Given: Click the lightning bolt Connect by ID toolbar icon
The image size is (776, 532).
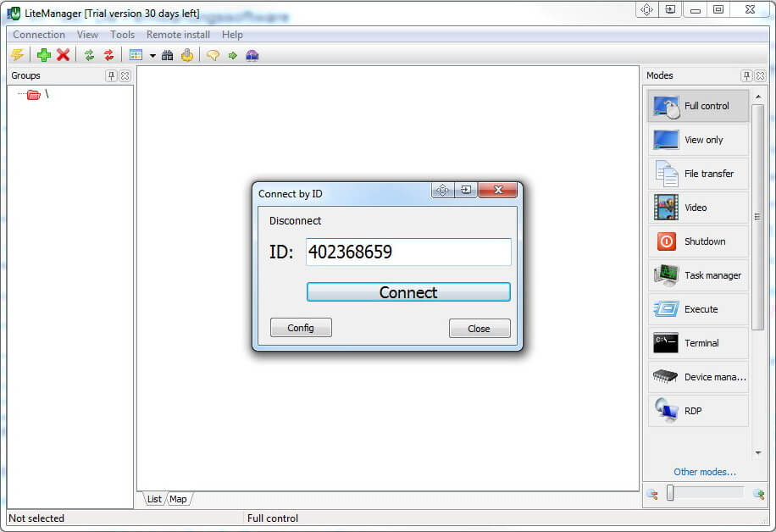Looking at the screenshot, I should coord(17,55).
